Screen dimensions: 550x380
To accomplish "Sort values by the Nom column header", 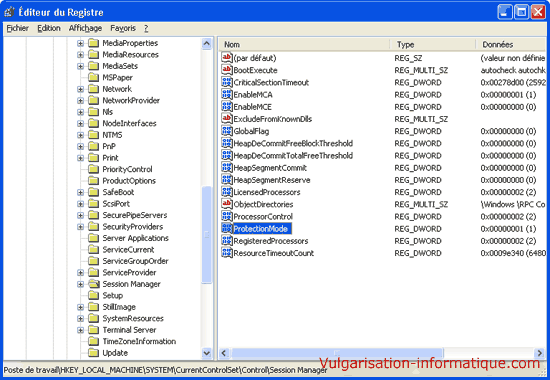I will [x=304, y=44].
